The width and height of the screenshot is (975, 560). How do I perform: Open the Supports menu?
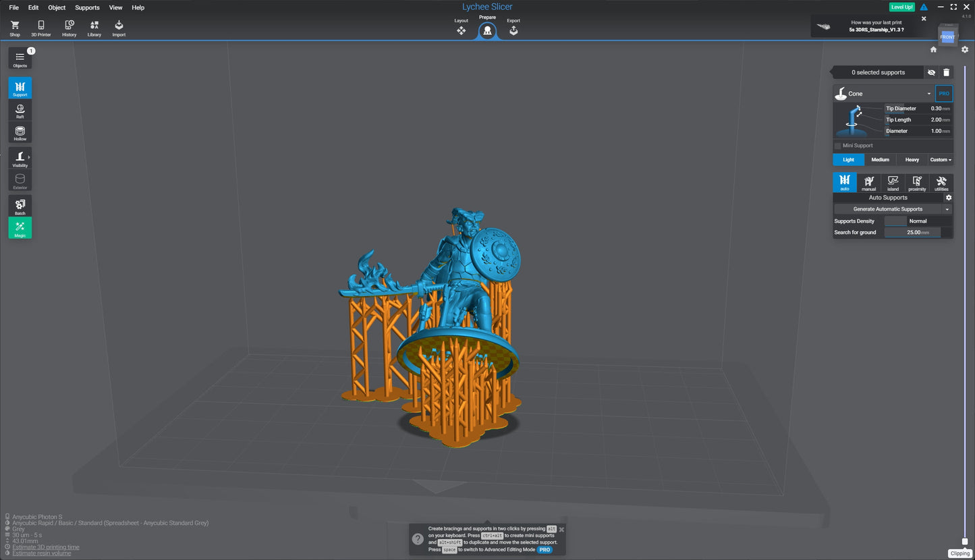(x=87, y=7)
